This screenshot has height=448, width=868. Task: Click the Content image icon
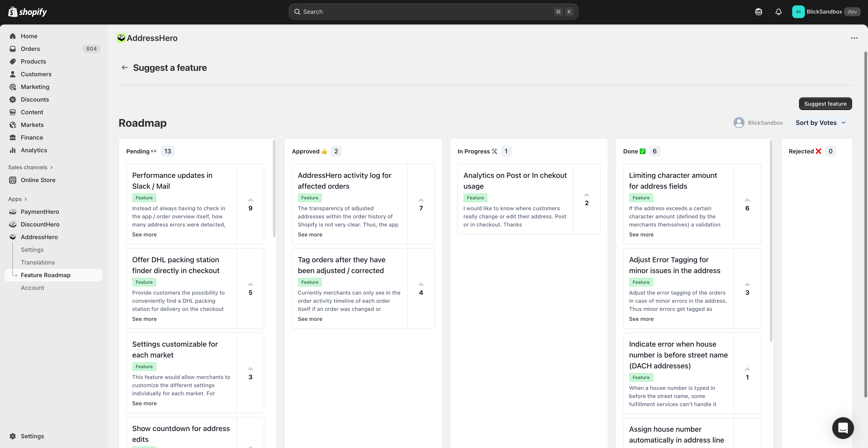pos(13,112)
